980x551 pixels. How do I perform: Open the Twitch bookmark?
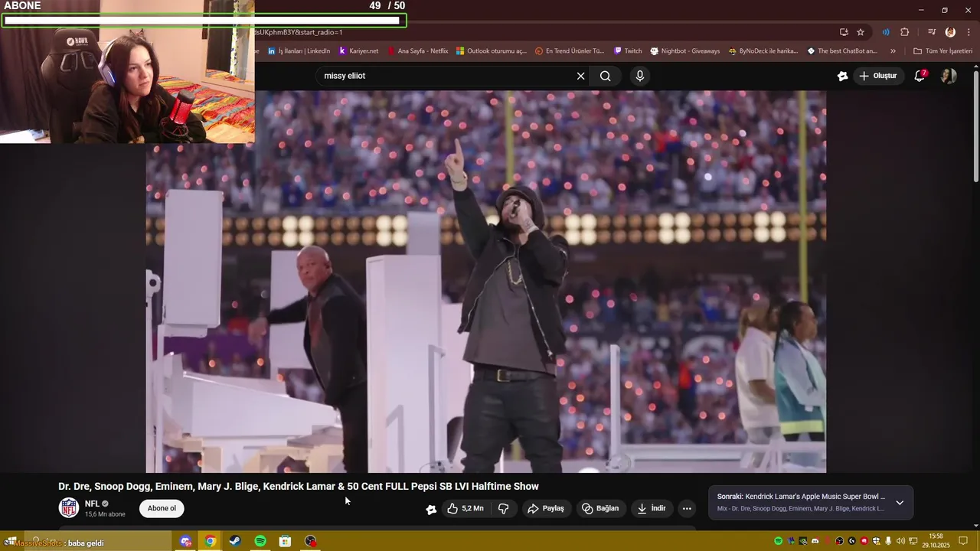(x=628, y=51)
